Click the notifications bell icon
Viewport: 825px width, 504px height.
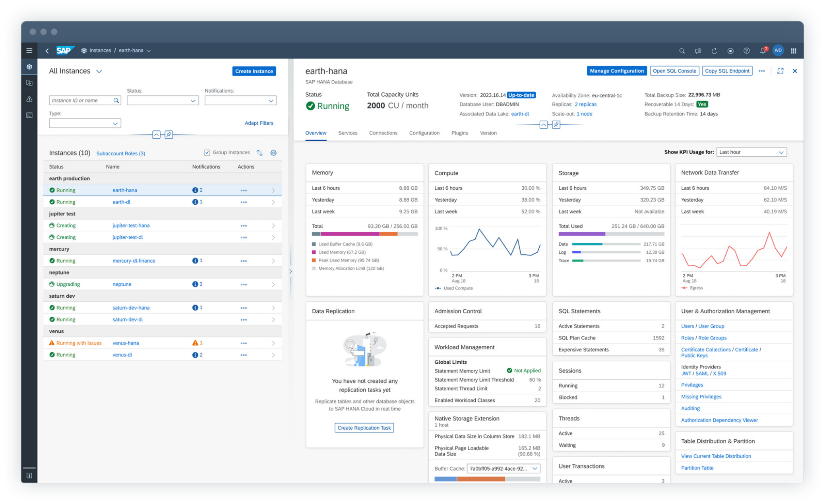coord(762,51)
